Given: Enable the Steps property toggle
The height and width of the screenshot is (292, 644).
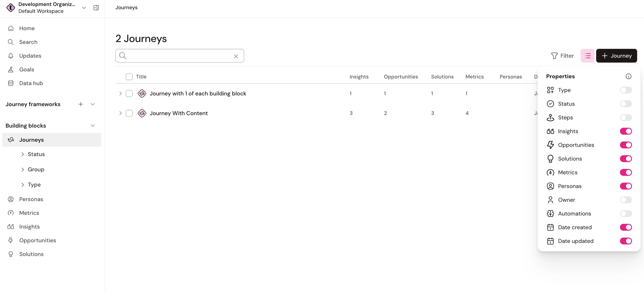Looking at the screenshot, I should click(x=626, y=118).
